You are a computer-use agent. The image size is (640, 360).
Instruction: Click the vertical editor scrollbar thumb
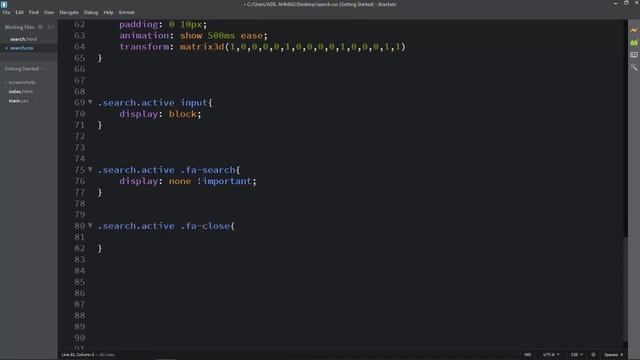[625, 289]
